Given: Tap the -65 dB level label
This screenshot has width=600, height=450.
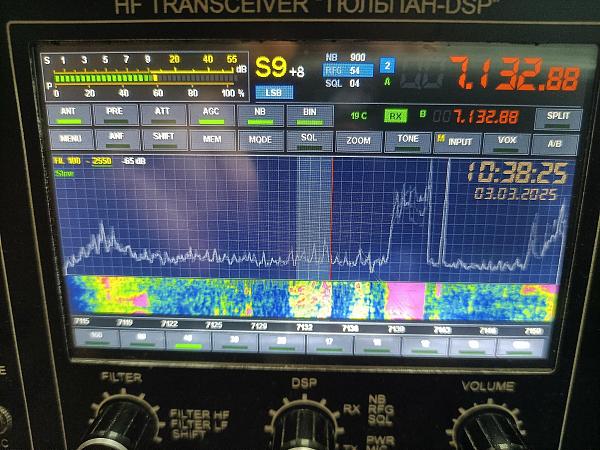Looking at the screenshot, I should 134,161.
